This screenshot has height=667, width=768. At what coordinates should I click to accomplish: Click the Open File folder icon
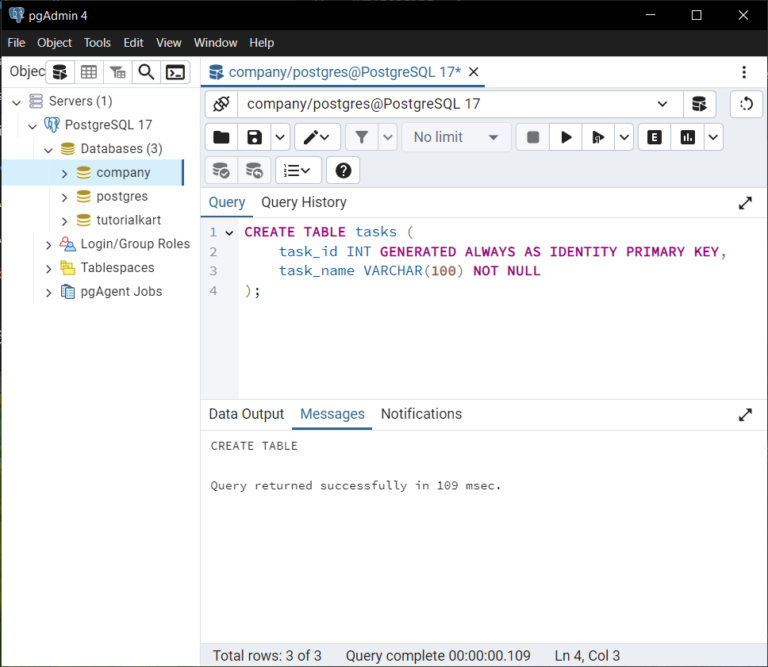pyautogui.click(x=221, y=137)
